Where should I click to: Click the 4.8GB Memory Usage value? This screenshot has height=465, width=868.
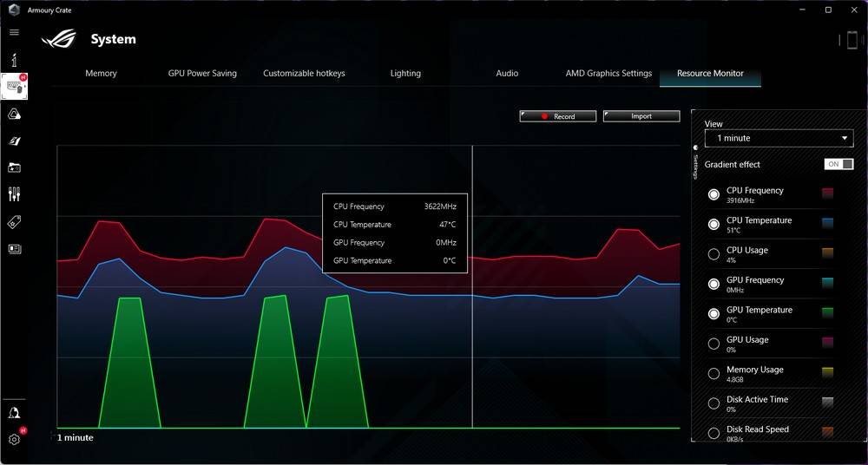pyautogui.click(x=735, y=380)
